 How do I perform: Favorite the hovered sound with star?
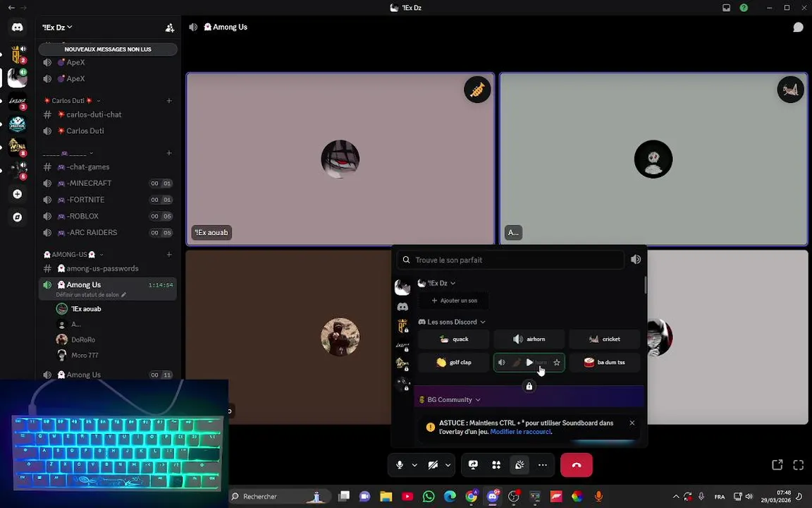557,363
